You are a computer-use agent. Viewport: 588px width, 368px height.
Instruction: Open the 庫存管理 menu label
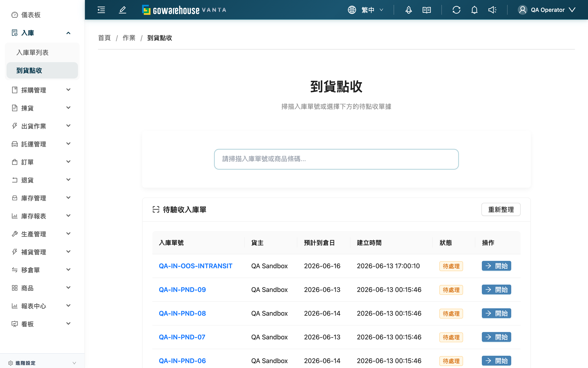33,198
